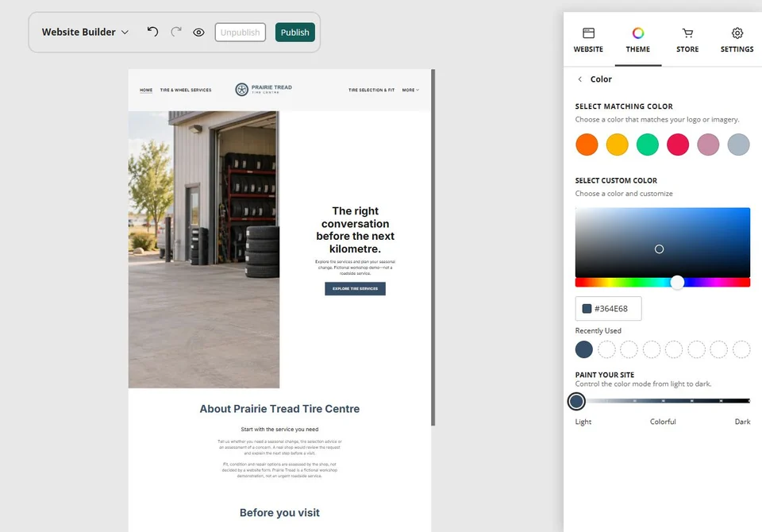Select the Theme tab

pyautogui.click(x=637, y=40)
